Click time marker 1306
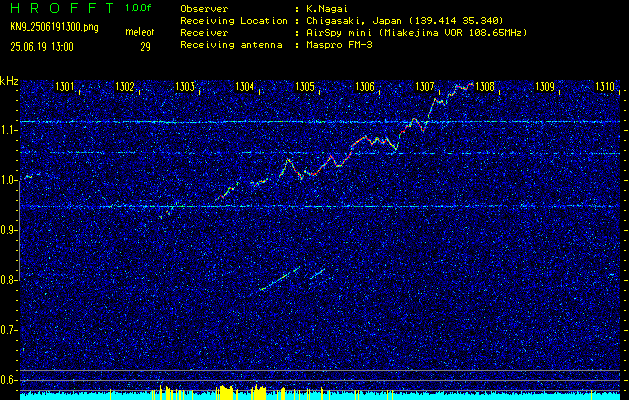Image resolution: width=629 pixels, height=400 pixels. pyautogui.click(x=365, y=86)
